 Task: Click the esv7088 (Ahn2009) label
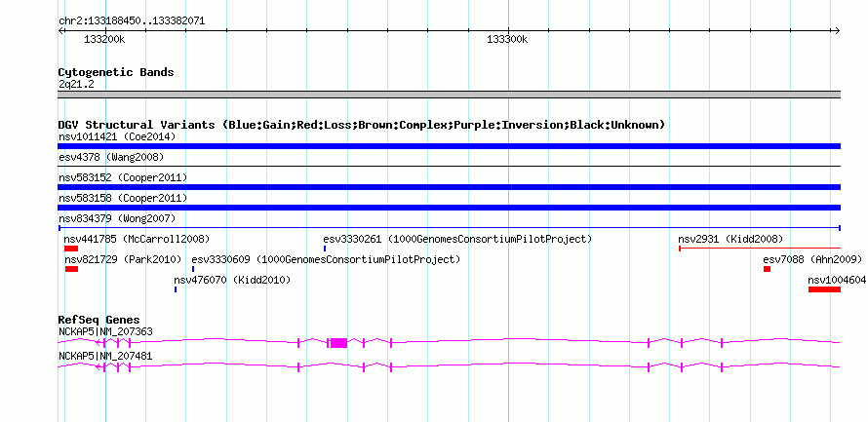tap(812, 259)
